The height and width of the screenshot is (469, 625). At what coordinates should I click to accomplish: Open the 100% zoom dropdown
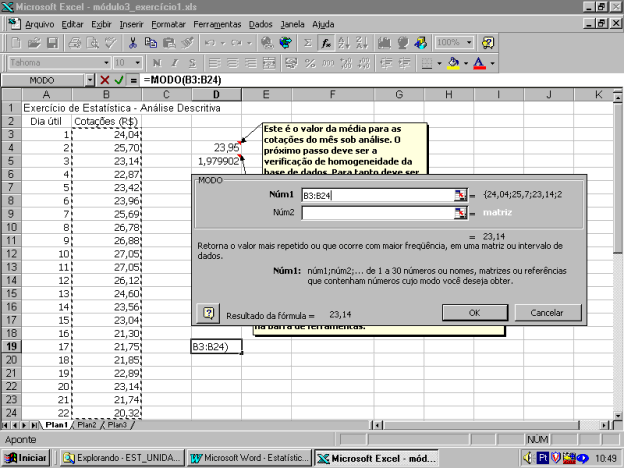pos(469,43)
